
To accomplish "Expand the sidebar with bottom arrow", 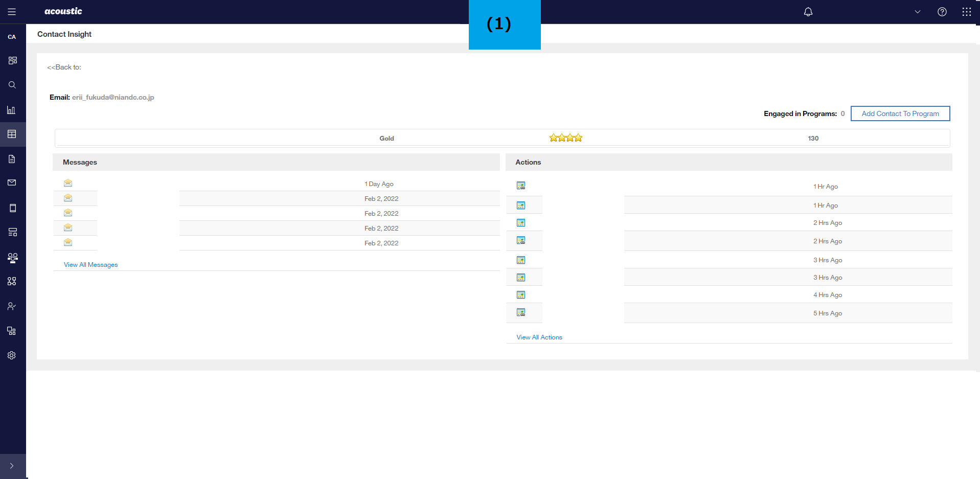I will click(12, 466).
